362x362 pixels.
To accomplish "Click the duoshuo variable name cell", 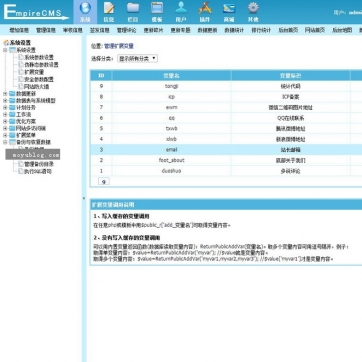I will click(172, 171).
